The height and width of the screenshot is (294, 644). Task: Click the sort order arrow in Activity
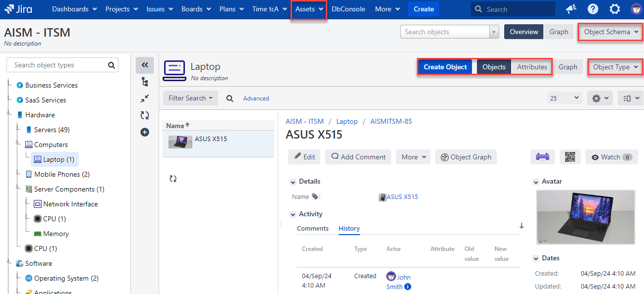522,226
